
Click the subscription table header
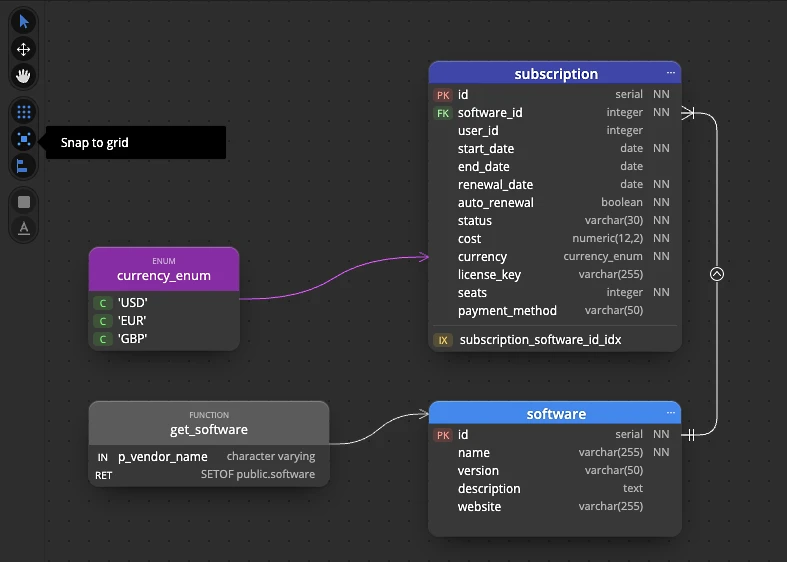[555, 73]
